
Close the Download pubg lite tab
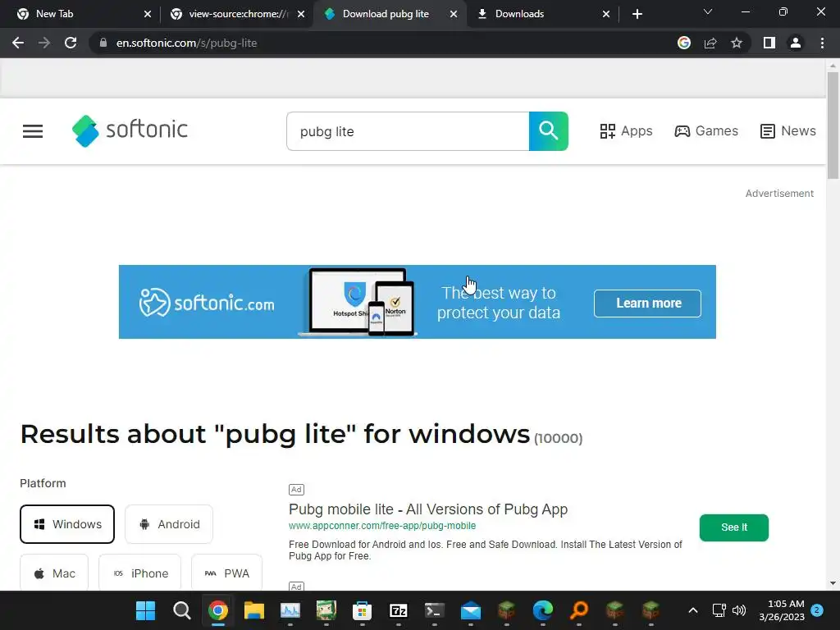pyautogui.click(x=454, y=14)
